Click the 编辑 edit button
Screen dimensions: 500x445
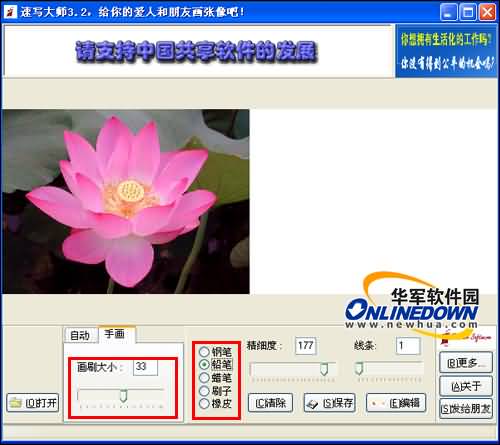[x=396, y=403]
